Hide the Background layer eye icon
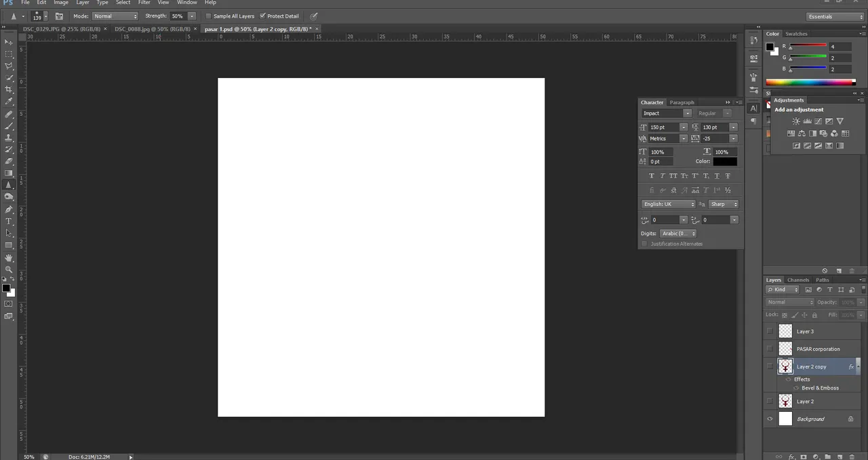The image size is (868, 460). (x=770, y=419)
